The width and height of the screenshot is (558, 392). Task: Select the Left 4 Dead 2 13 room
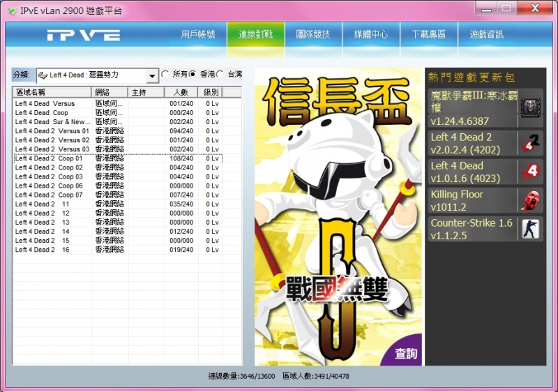[x=118, y=223]
